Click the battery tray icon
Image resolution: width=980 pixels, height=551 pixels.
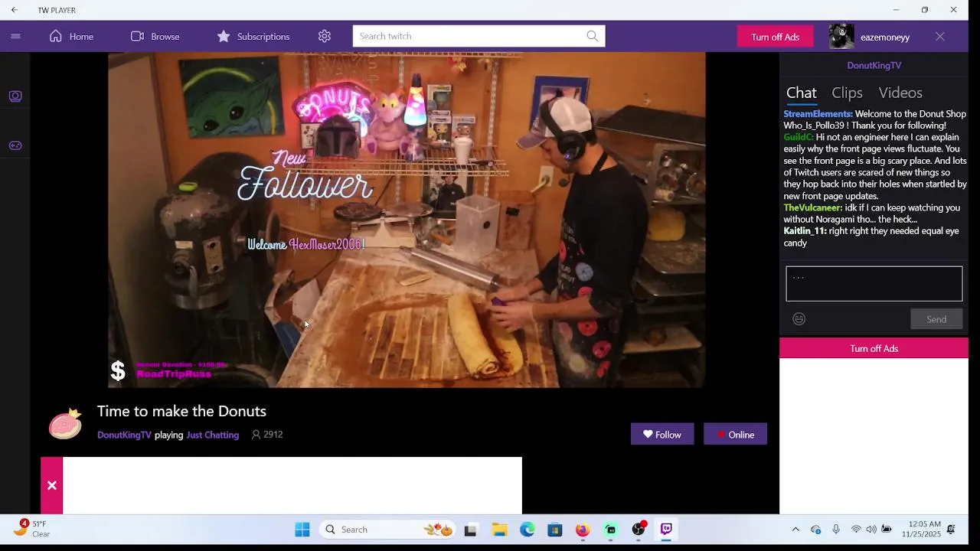[x=887, y=530]
